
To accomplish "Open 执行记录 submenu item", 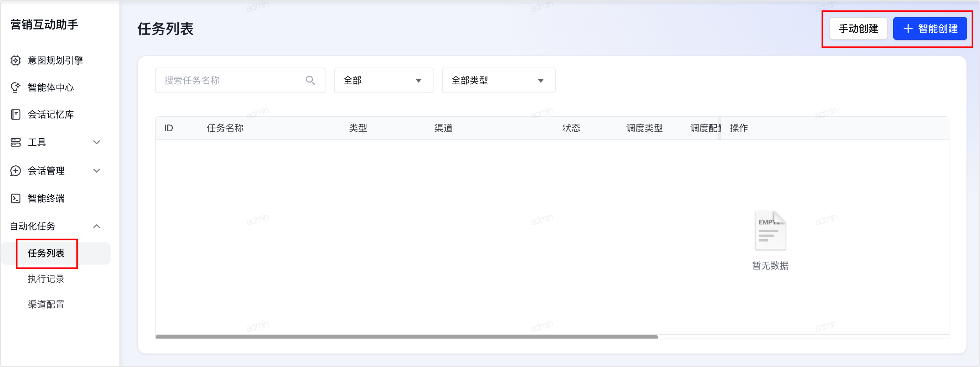I will click(46, 279).
